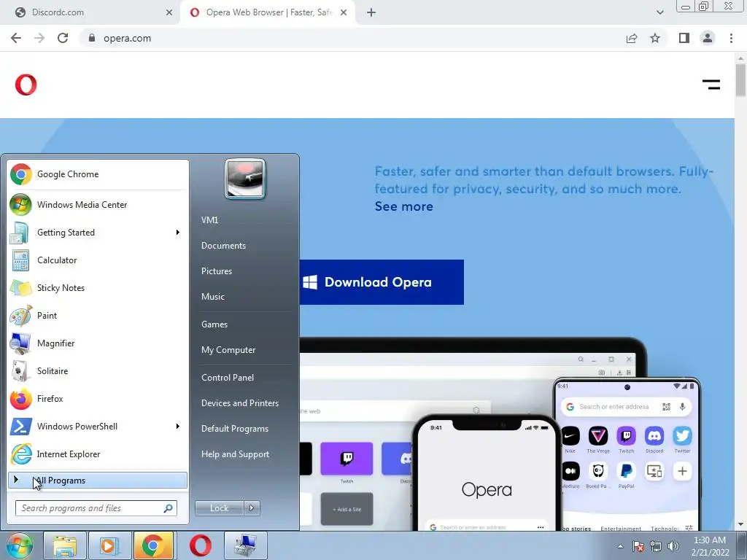Open Windows PowerShell from Start menu
The width and height of the screenshot is (747, 560).
pos(98,426)
